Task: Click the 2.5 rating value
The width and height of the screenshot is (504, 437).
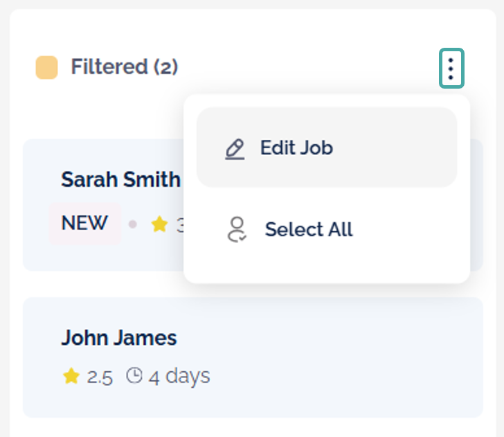Action: pos(100,377)
